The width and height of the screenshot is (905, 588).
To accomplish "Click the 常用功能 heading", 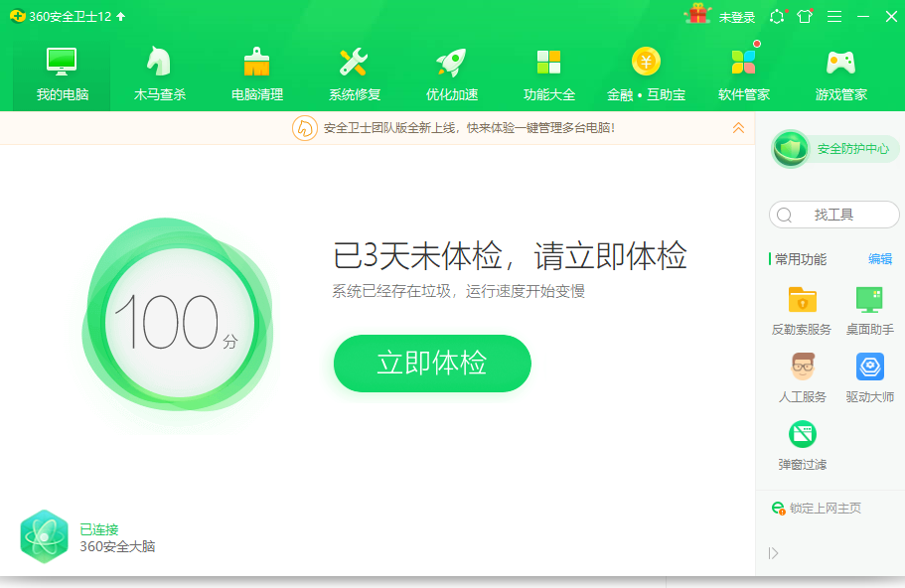I will pos(801,259).
